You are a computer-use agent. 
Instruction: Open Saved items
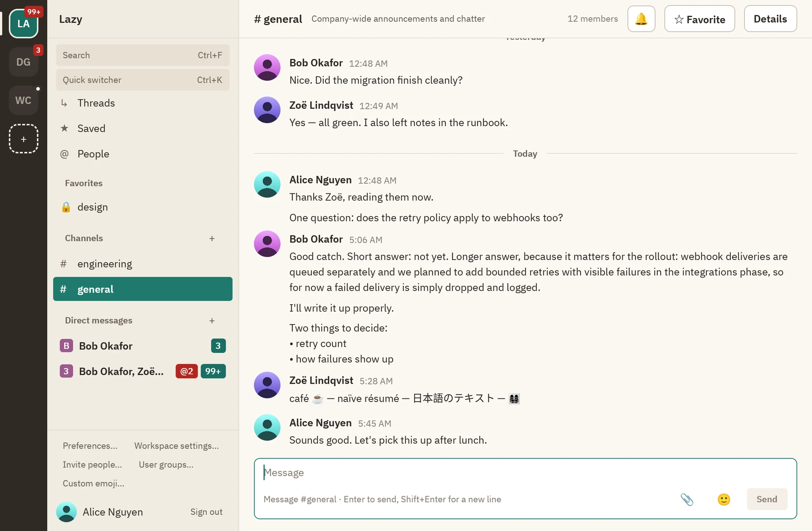point(143,128)
